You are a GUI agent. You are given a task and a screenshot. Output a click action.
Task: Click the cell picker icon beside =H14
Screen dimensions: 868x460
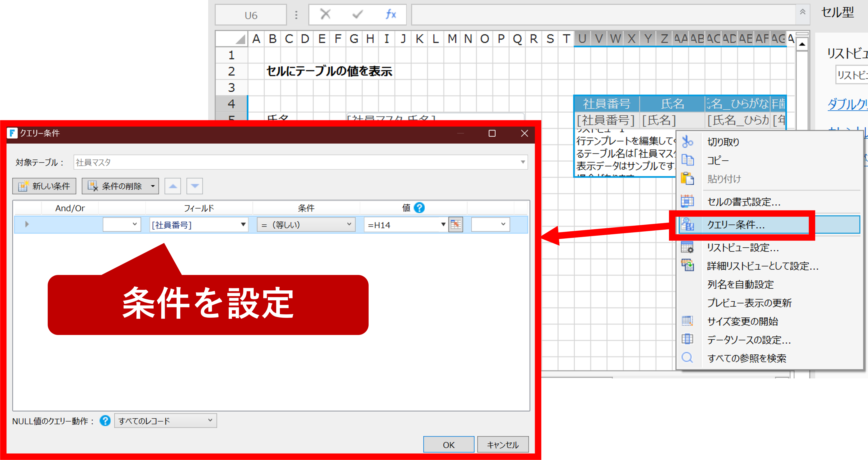point(455,225)
